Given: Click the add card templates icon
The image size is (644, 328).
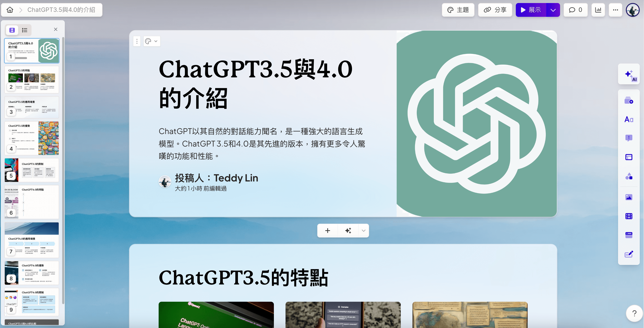Looking at the screenshot, I should 628,101.
